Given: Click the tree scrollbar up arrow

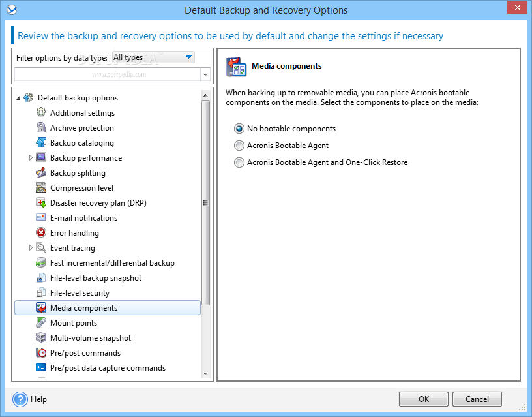Looking at the screenshot, I should click(205, 95).
